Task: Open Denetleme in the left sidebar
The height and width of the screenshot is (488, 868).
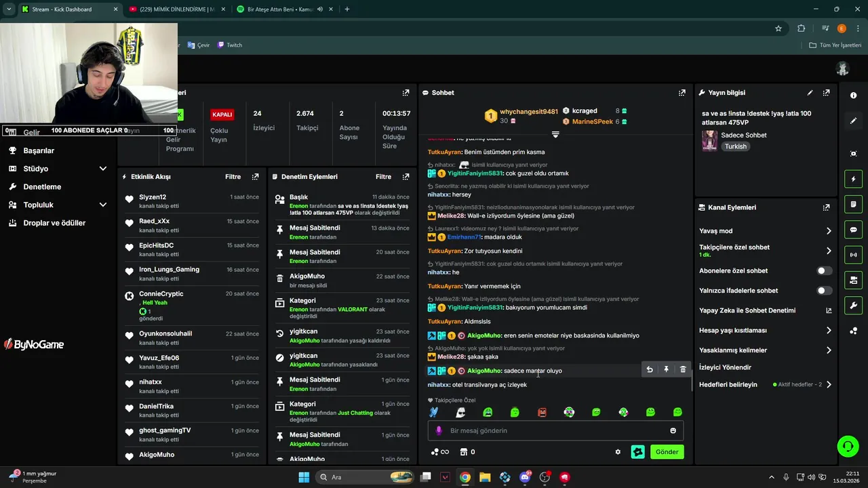Action: pos(42,187)
